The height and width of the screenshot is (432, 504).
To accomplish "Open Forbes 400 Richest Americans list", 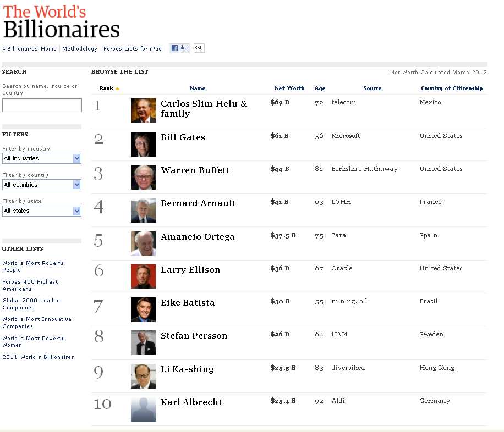I will [30, 285].
